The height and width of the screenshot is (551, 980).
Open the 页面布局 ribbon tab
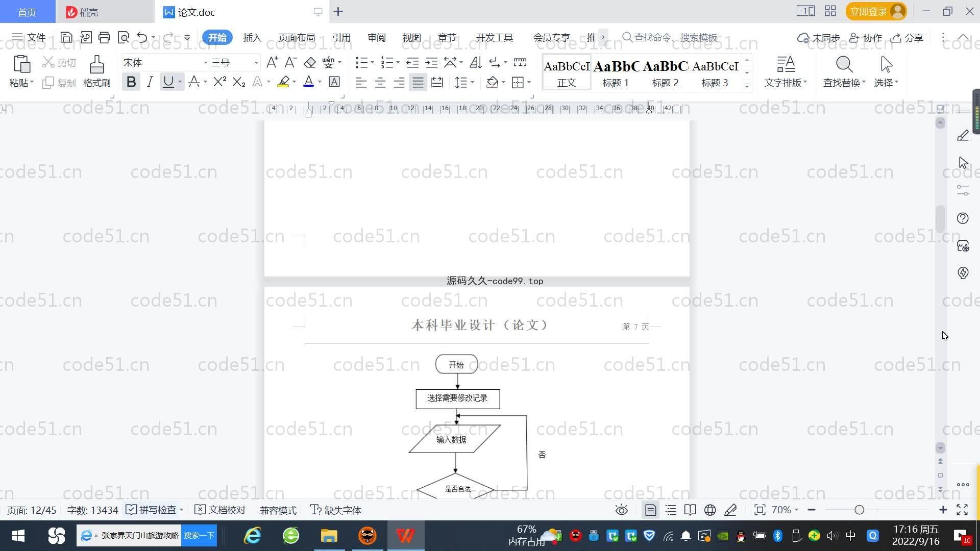point(297,37)
